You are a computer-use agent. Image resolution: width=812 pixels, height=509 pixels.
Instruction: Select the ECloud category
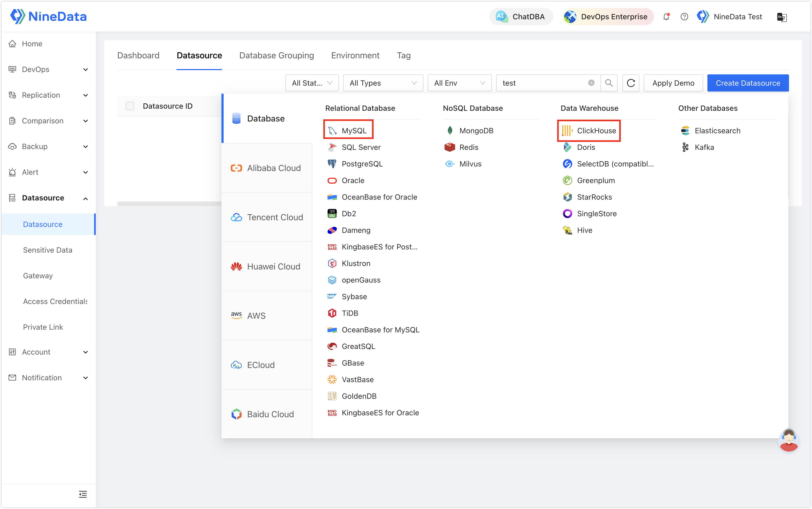tap(267, 365)
